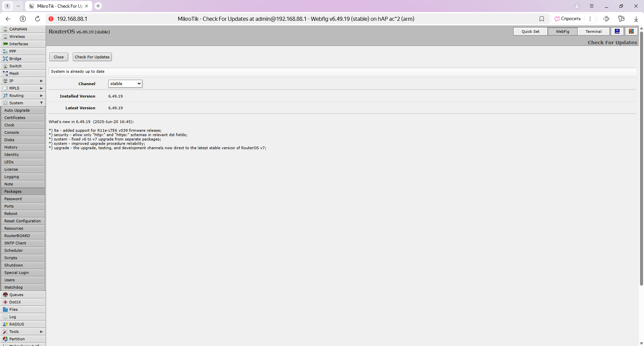Click the three-dot menu next to Спросить
The image size is (644, 346).
click(590, 19)
